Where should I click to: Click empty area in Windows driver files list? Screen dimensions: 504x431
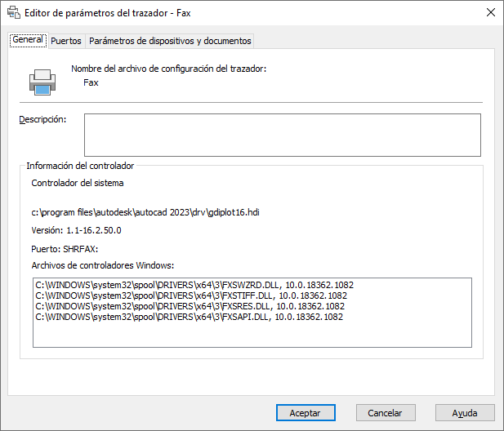(x=252, y=336)
